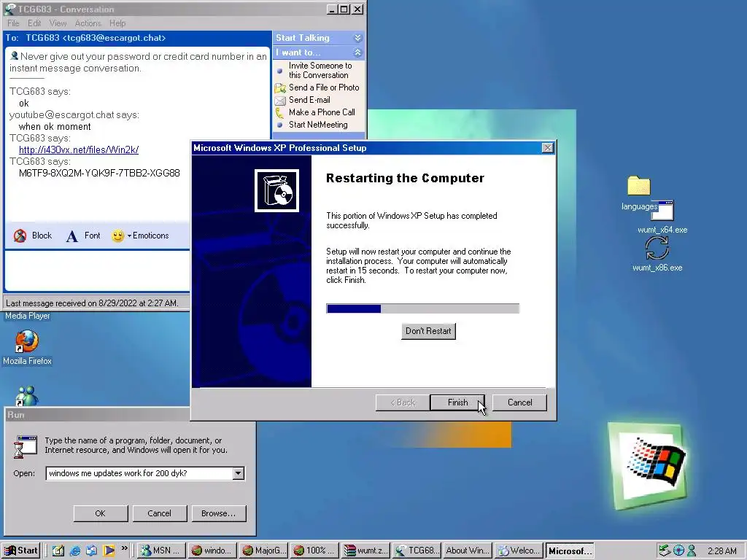Click the product key text M6TF9-8XQ2M
This screenshot has height=560, width=747.
[99, 173]
